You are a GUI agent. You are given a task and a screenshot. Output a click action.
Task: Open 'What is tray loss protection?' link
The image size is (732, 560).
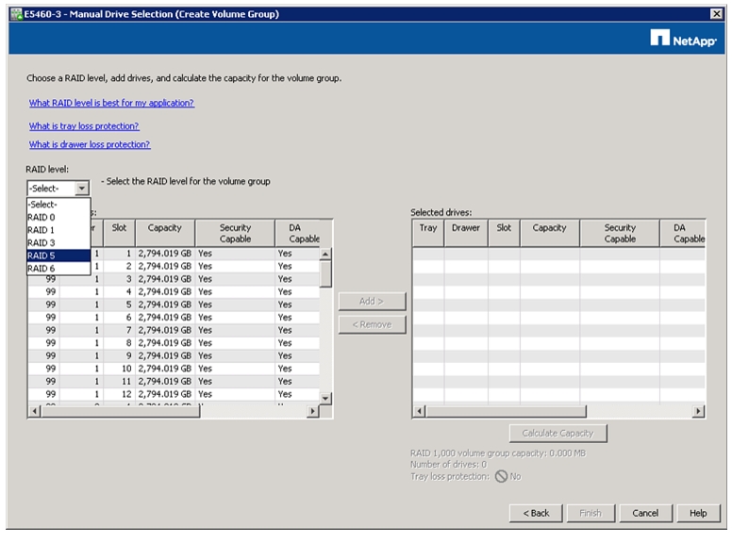[x=84, y=126]
